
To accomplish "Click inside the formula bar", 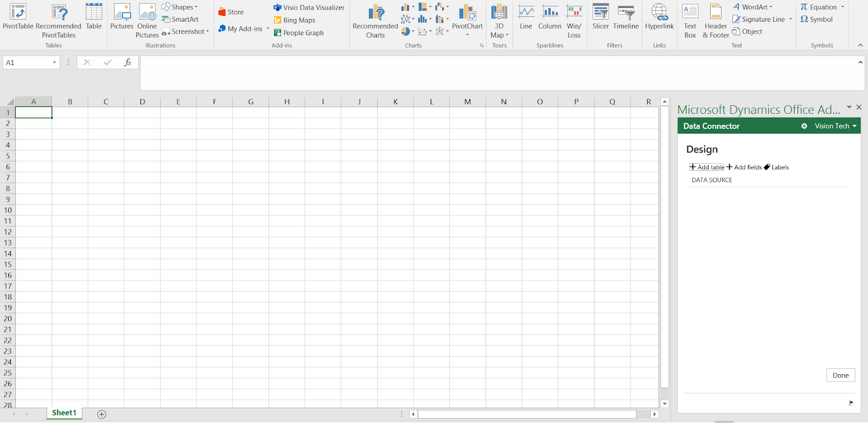I will (x=502, y=73).
